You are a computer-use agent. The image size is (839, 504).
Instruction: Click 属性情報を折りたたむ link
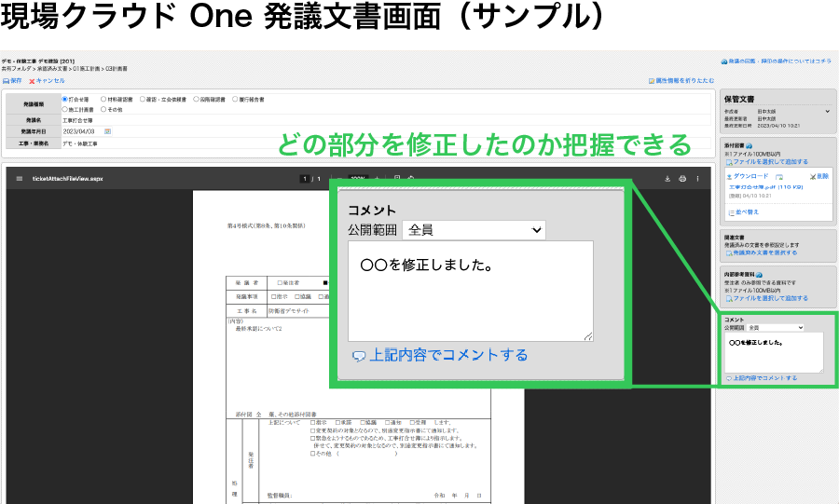[681, 81]
